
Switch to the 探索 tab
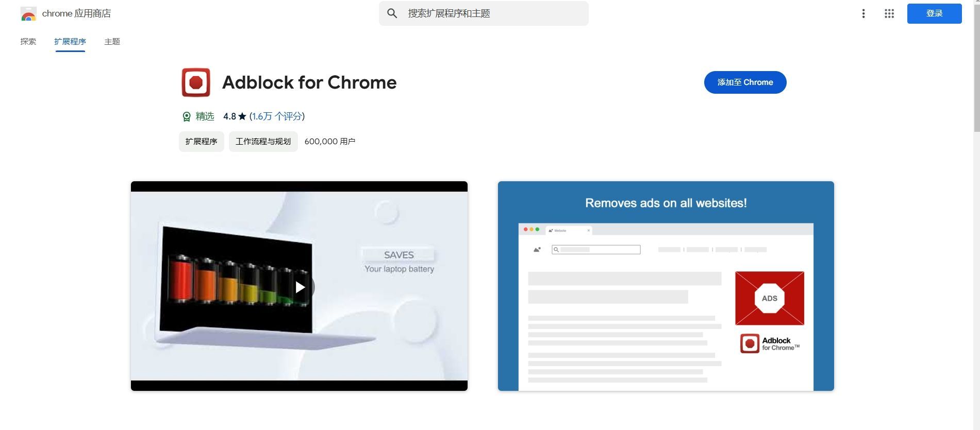click(28, 42)
